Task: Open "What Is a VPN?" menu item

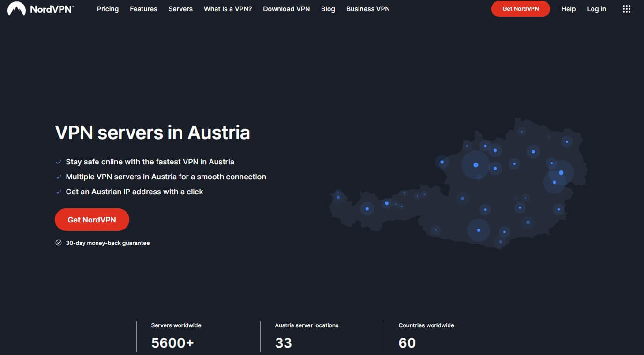Action: [x=228, y=9]
